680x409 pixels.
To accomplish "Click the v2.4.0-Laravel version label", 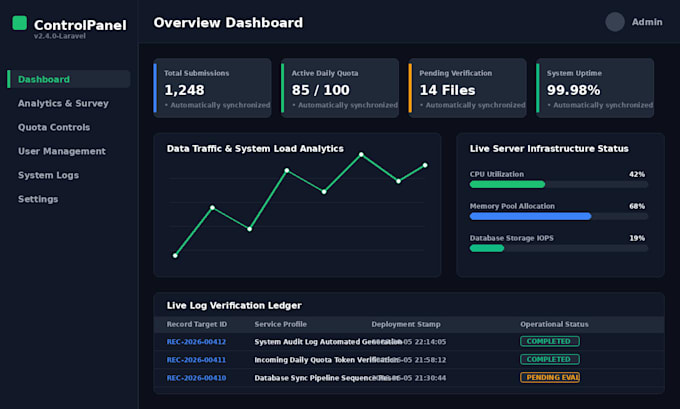I will (x=59, y=36).
